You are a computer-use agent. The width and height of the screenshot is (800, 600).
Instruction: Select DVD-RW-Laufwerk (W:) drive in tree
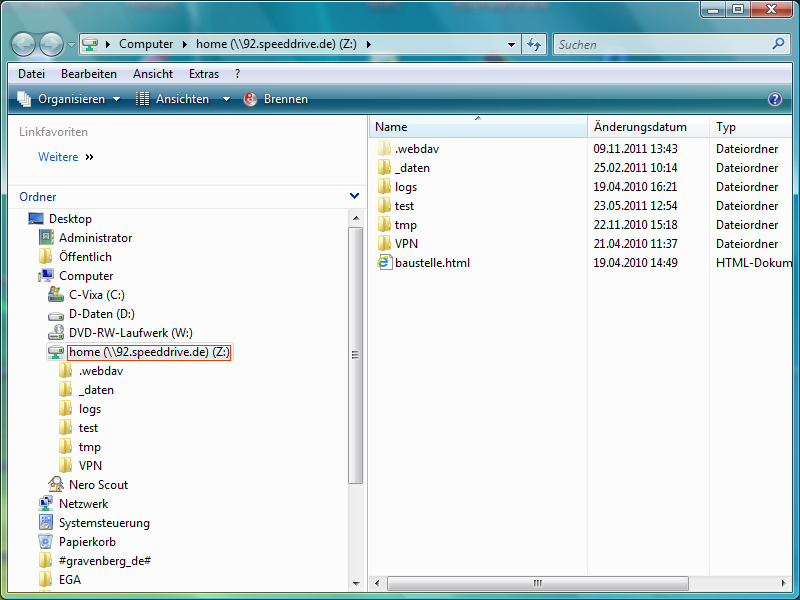[130, 333]
